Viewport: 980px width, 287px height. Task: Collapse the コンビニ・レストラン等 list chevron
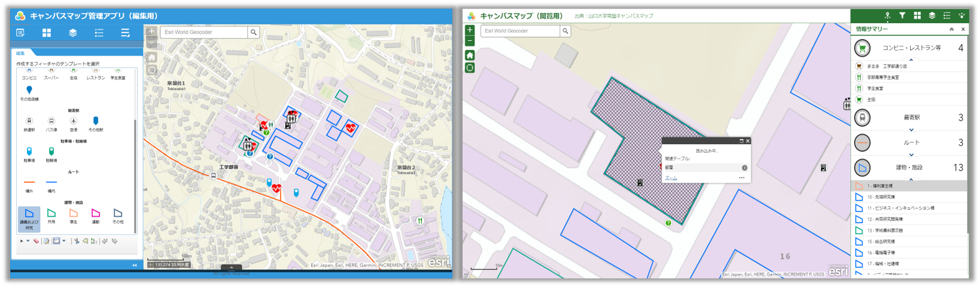coord(911,59)
